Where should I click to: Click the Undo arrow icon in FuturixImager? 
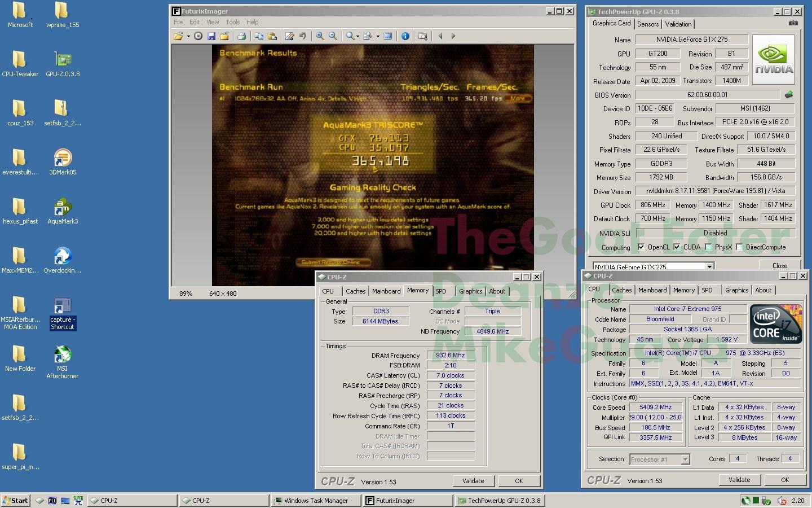click(x=303, y=36)
